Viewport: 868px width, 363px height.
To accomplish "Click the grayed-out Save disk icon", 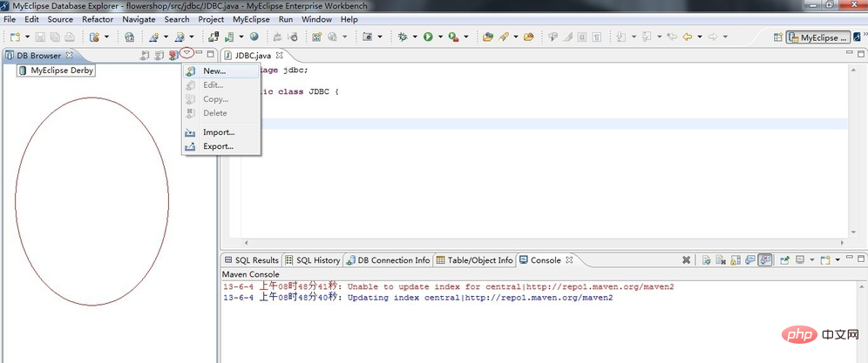I will pos(40,37).
